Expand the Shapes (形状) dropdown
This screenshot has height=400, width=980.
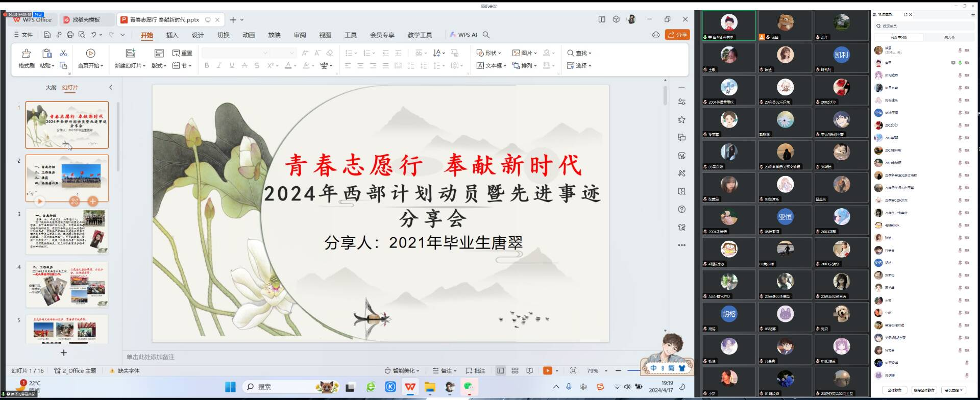489,53
